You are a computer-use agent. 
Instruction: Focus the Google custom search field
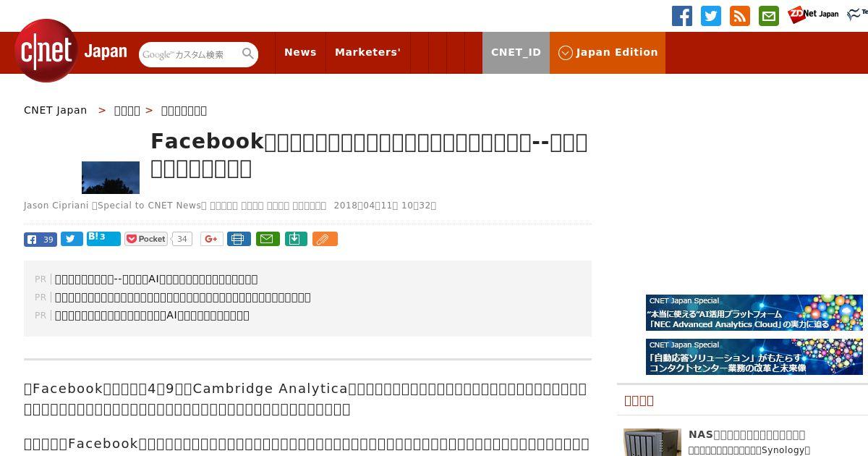pyautogui.click(x=190, y=54)
